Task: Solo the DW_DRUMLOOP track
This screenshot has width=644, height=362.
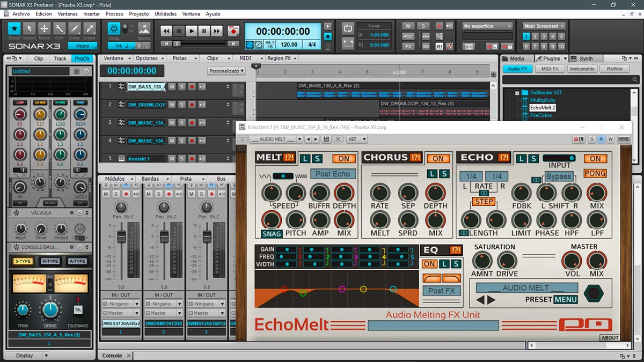Action: coord(181,105)
